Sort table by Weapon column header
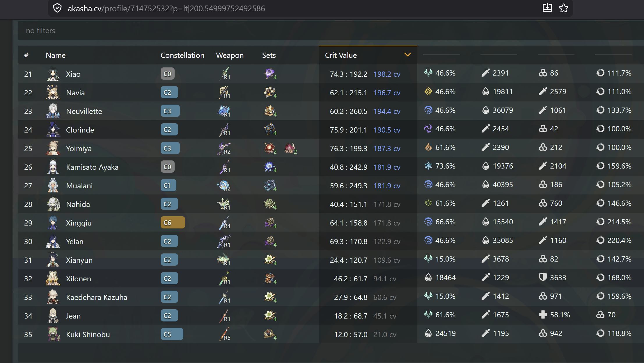The width and height of the screenshot is (644, 363). pyautogui.click(x=230, y=55)
